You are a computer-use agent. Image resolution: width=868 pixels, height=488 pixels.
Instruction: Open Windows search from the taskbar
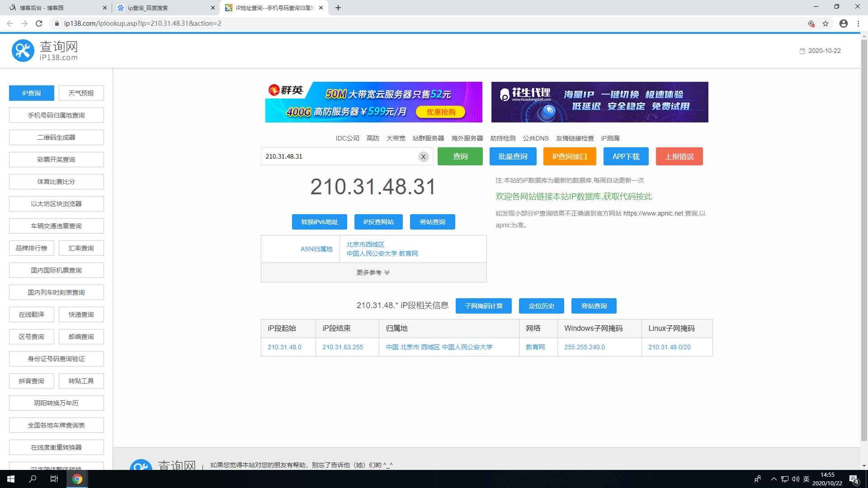click(33, 479)
